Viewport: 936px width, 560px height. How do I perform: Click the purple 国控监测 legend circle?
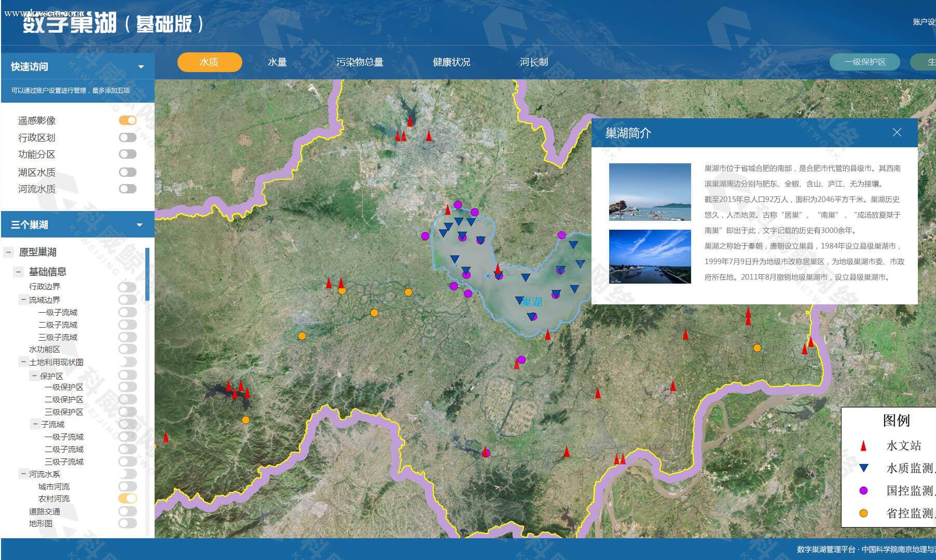(863, 491)
